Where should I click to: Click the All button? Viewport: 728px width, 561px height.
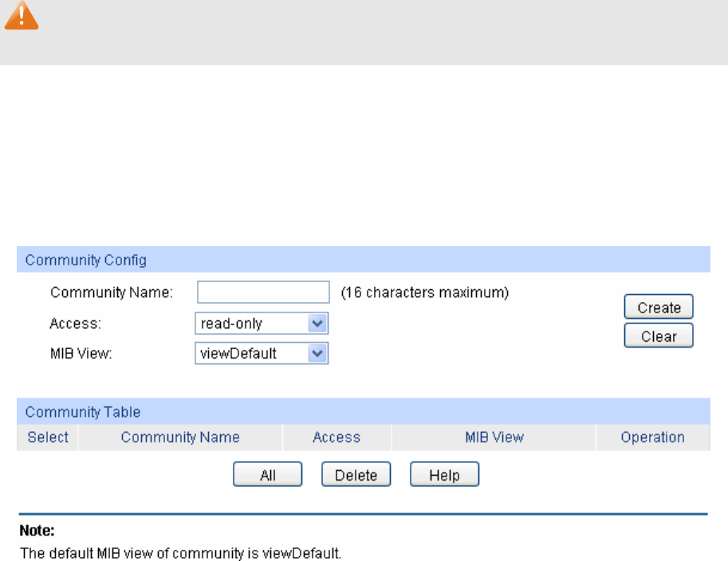[267, 474]
